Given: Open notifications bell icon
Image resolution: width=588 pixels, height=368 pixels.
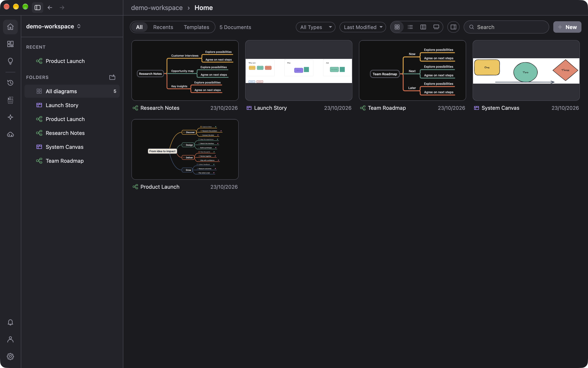Looking at the screenshot, I should [10, 322].
